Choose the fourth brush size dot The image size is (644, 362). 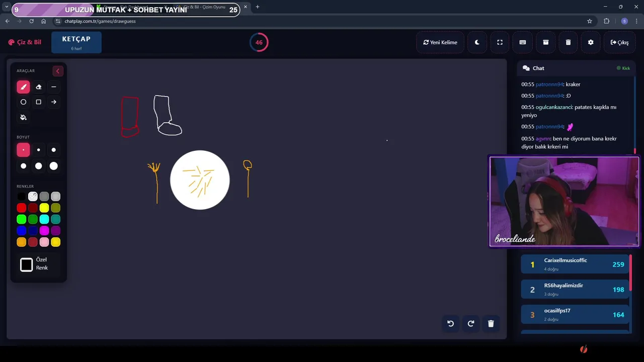23,166
